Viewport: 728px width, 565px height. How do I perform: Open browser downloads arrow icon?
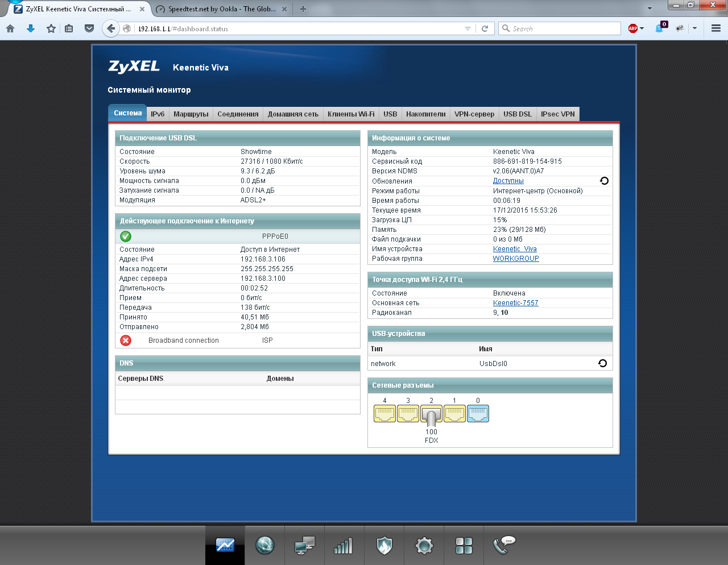coord(31,28)
